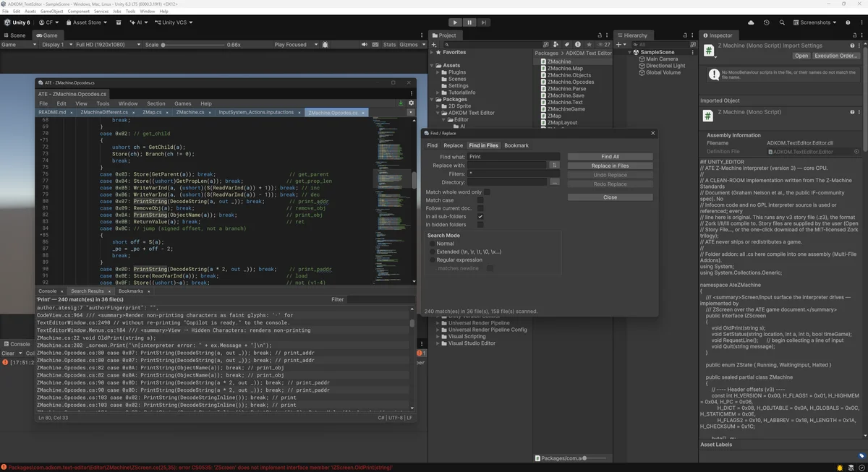This screenshot has width=868, height=472.
Task: Select the Normal search mode radio
Action: pos(433,244)
